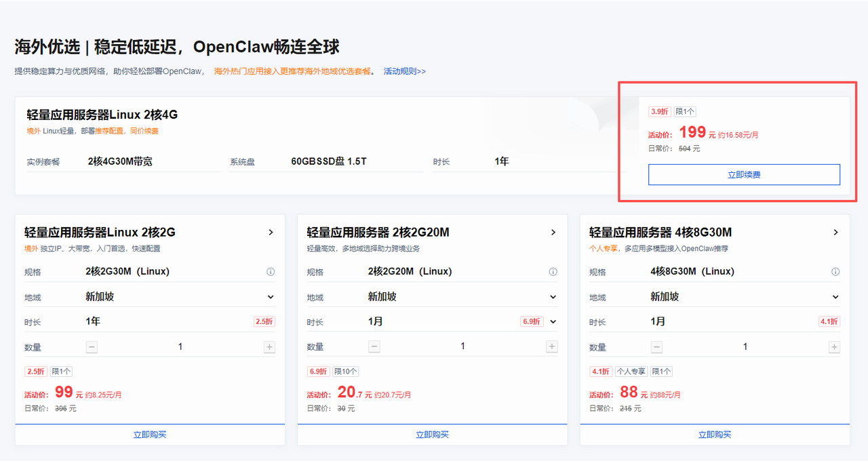Click info icon beside 4核8G30M (Linux) spec
868x461 pixels.
click(835, 272)
